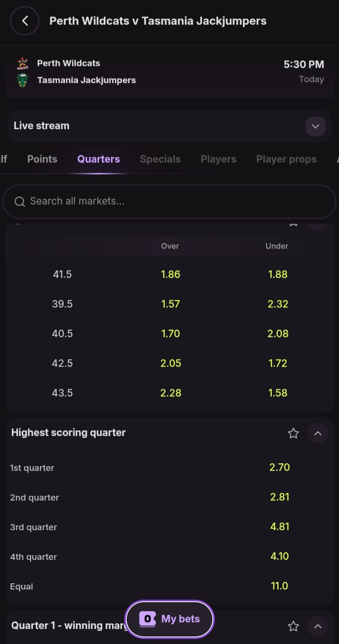Click the Perth Wildcats team logo
This screenshot has height=644, width=339.
pos(22,64)
